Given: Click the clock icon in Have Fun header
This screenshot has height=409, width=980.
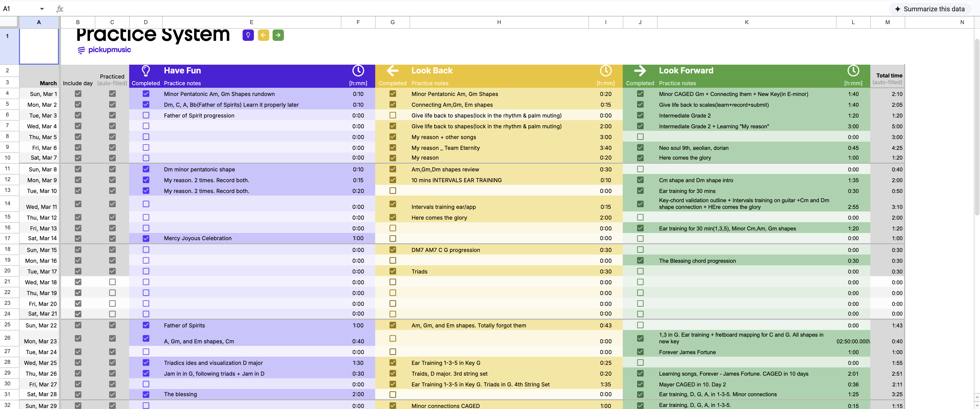Looking at the screenshot, I should tap(358, 71).
